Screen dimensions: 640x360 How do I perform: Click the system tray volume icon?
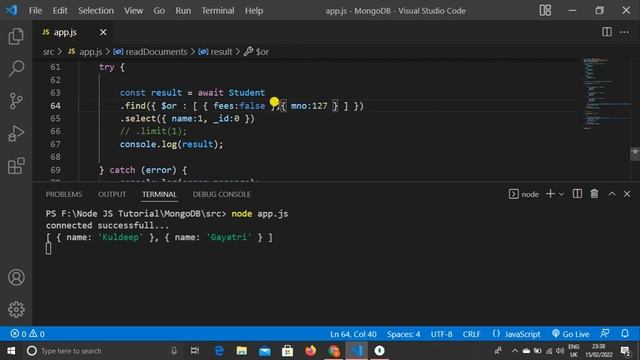560,351
